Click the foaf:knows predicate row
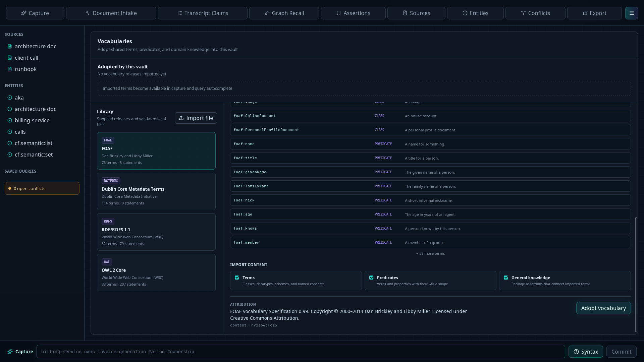 pyautogui.click(x=430, y=228)
